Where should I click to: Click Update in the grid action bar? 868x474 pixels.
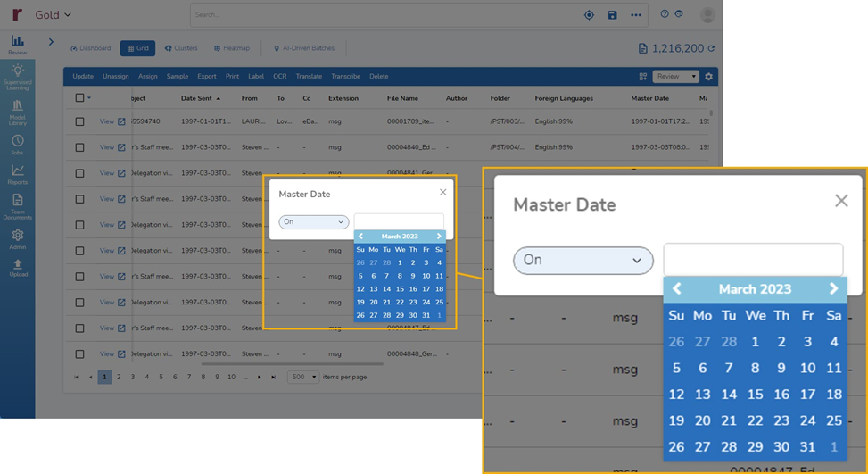click(x=83, y=77)
